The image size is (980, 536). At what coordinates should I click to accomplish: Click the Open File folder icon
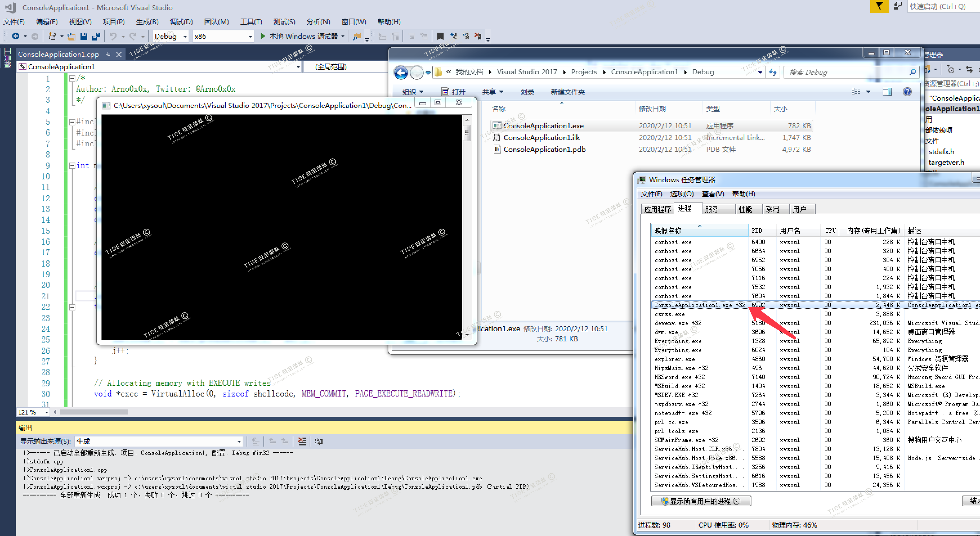[x=71, y=37]
